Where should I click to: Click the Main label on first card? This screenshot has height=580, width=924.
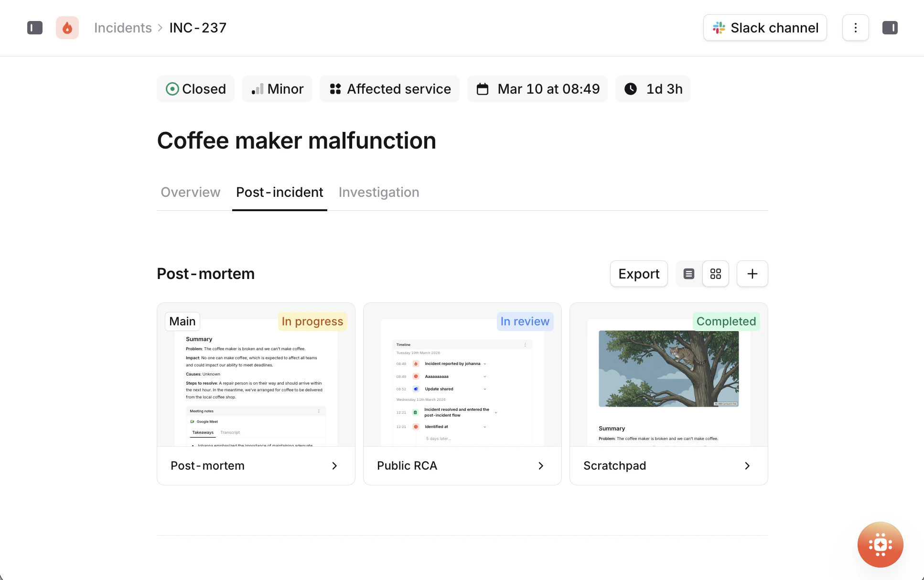pos(183,322)
